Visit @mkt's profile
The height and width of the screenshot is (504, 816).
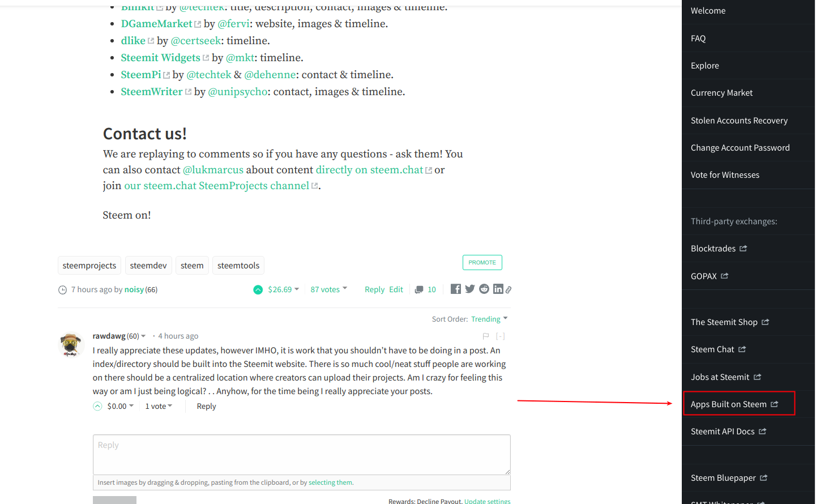click(240, 58)
